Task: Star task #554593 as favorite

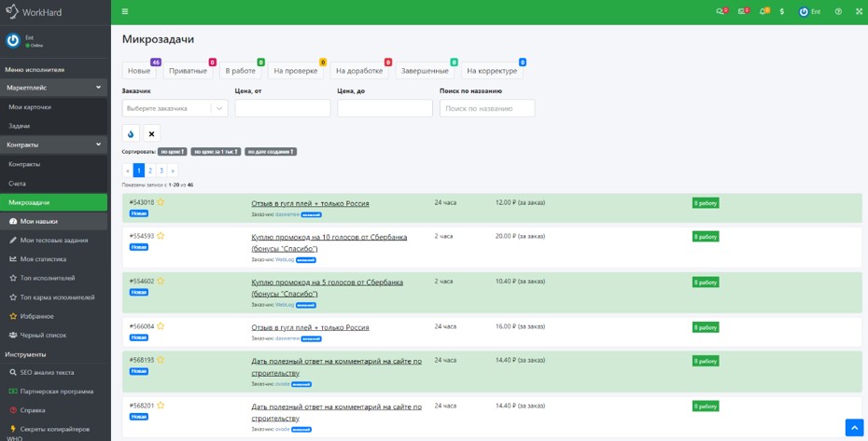Action: [161, 236]
